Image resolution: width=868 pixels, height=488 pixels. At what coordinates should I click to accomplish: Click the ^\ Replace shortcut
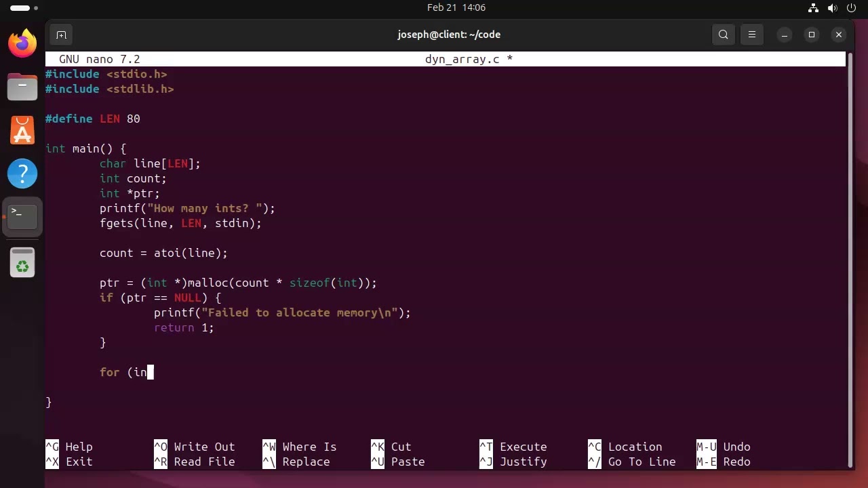tap(296, 462)
